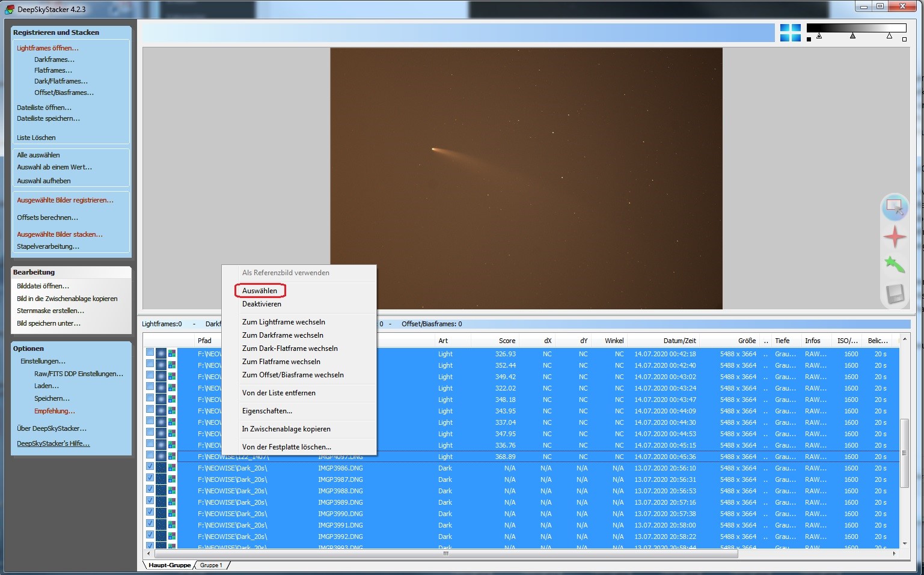
Task: Click Ausgewählte Bilder stacken... link
Action: [x=60, y=234]
